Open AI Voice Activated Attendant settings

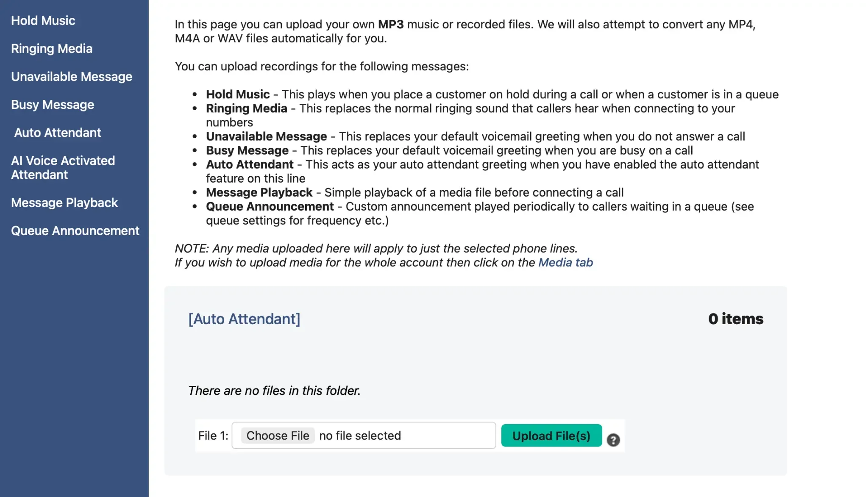pyautogui.click(x=63, y=167)
